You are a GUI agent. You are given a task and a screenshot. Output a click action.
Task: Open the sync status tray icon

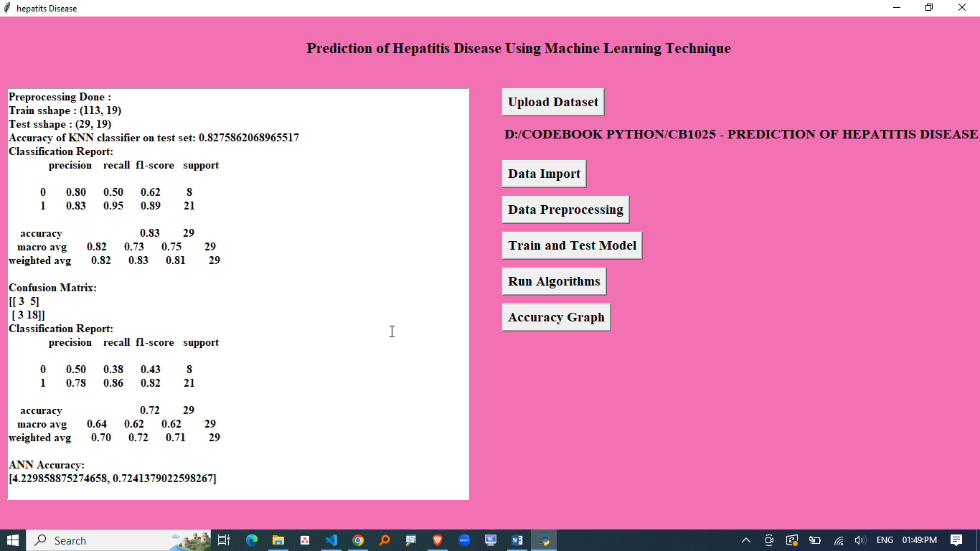point(792,540)
